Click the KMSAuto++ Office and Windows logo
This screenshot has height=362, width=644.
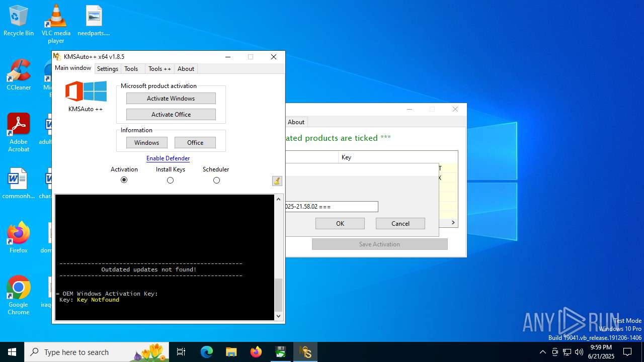pyautogui.click(x=86, y=92)
